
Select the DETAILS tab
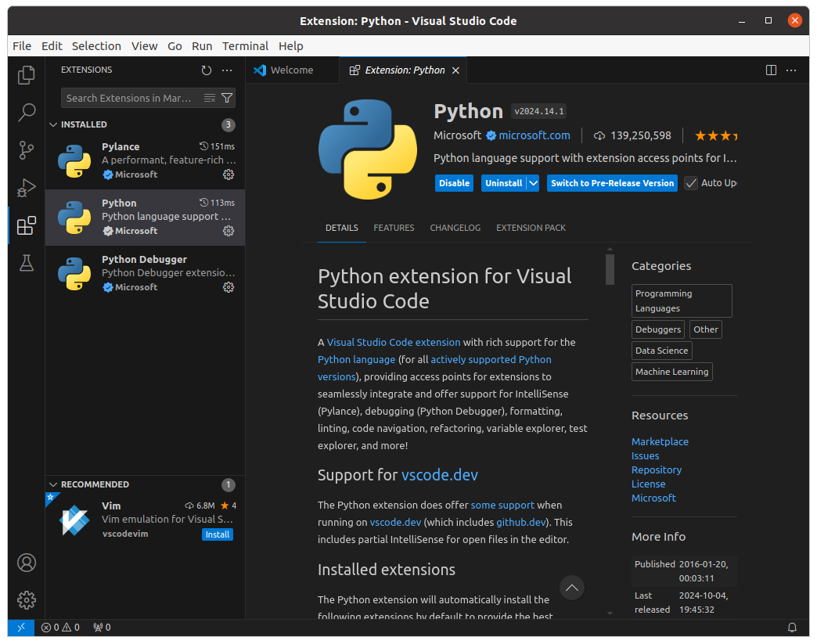click(342, 228)
